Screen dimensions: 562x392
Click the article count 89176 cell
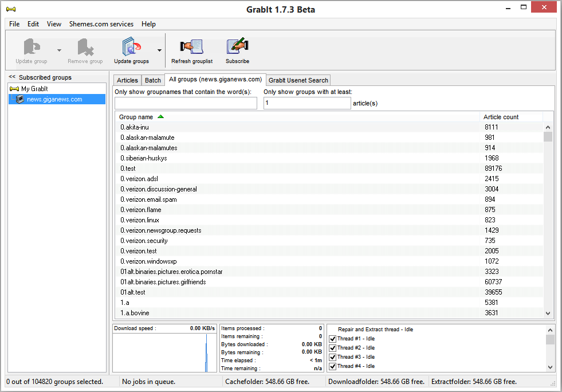click(493, 168)
